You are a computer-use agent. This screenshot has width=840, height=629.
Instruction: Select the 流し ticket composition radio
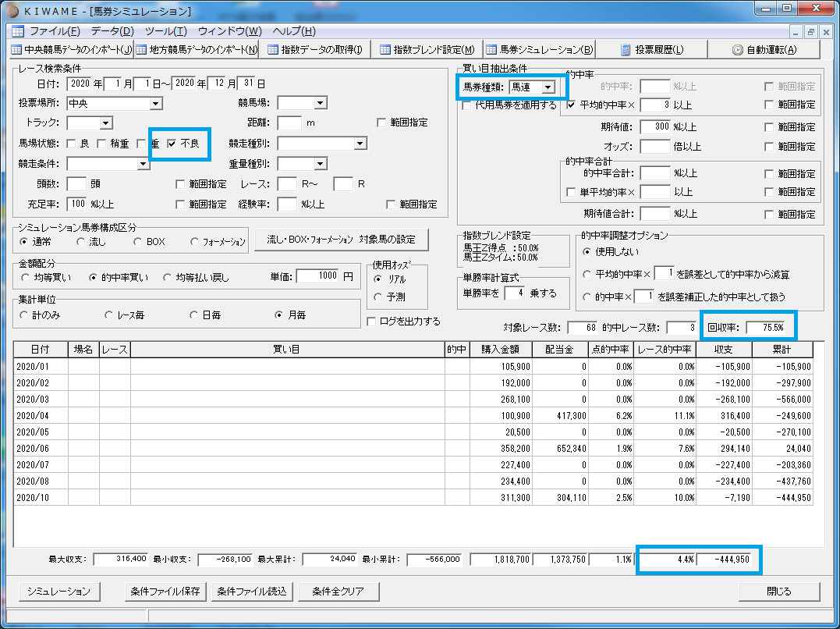80,242
